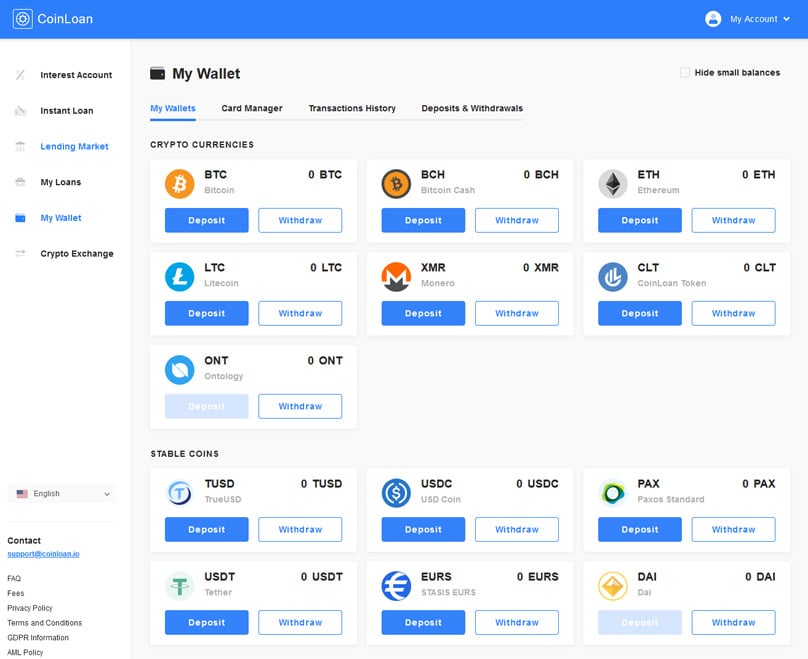Open Terms and Conditions link
Screen dimensions: 808x659
(x=44, y=623)
